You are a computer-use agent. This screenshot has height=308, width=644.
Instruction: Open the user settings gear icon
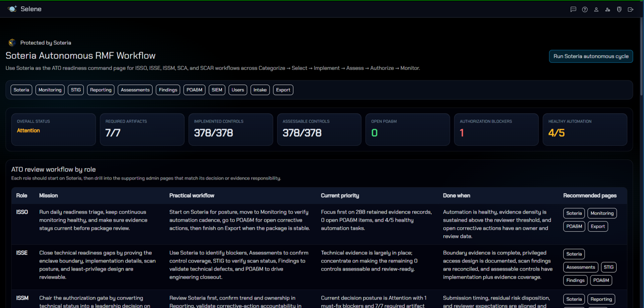pos(608,9)
